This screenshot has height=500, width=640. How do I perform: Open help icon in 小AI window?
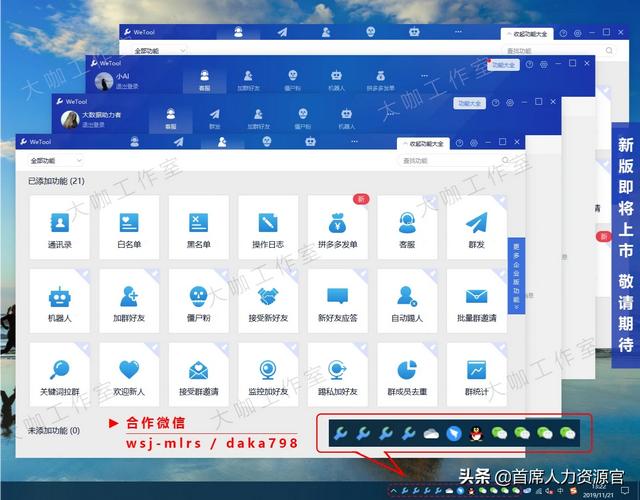click(x=529, y=64)
